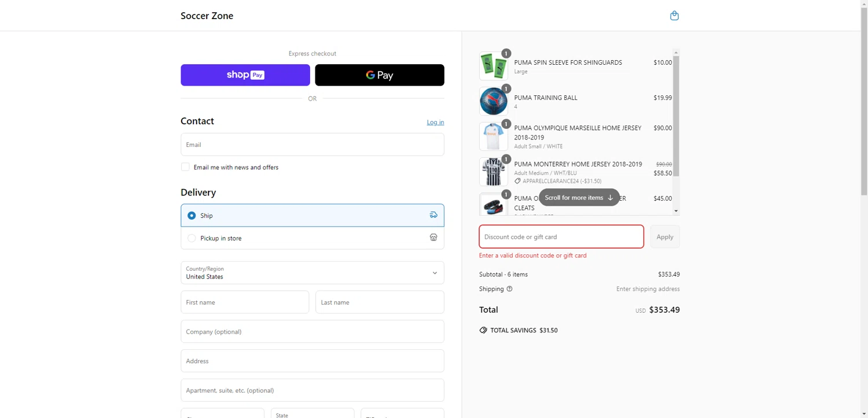Select the Ship delivery option

312,215
